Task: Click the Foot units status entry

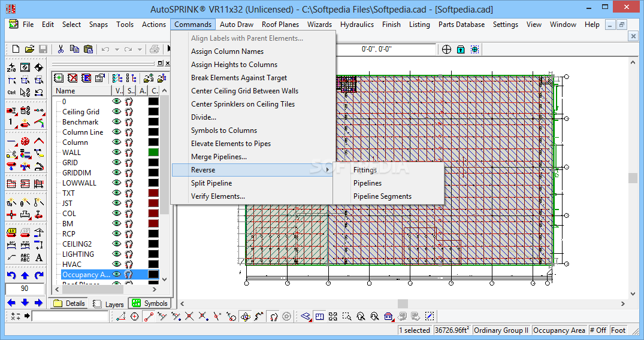Action: [618, 330]
